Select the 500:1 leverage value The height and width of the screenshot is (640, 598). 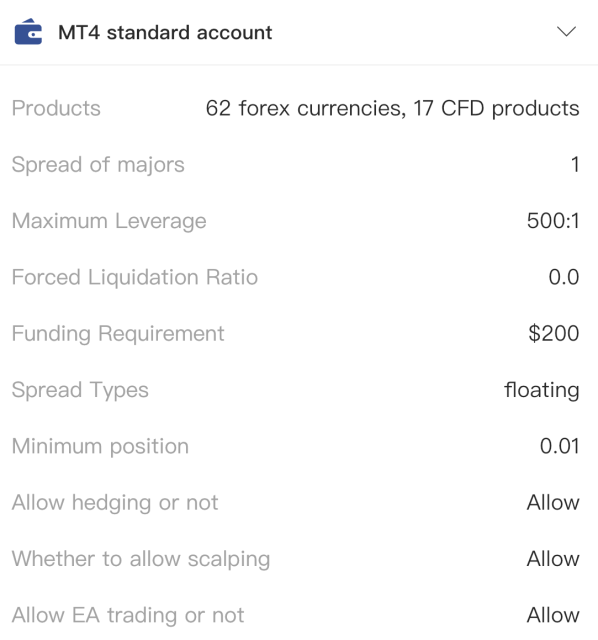tap(553, 221)
